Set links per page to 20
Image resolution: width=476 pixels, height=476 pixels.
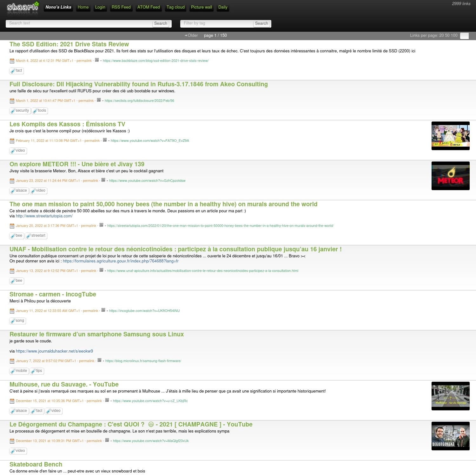pyautogui.click(x=441, y=36)
